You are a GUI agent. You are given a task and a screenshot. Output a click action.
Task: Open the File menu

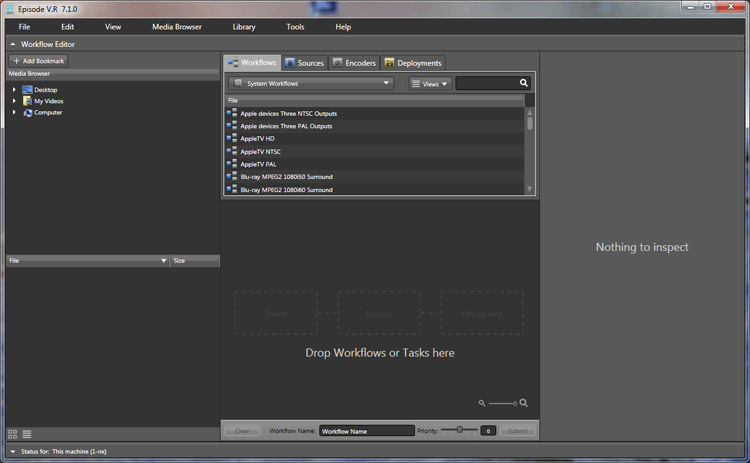[24, 27]
